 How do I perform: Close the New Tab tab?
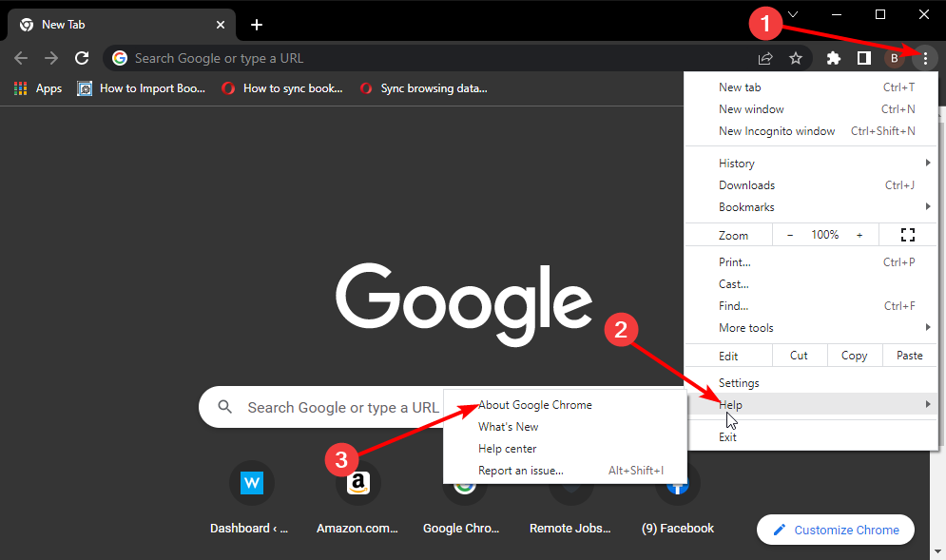coord(221,25)
